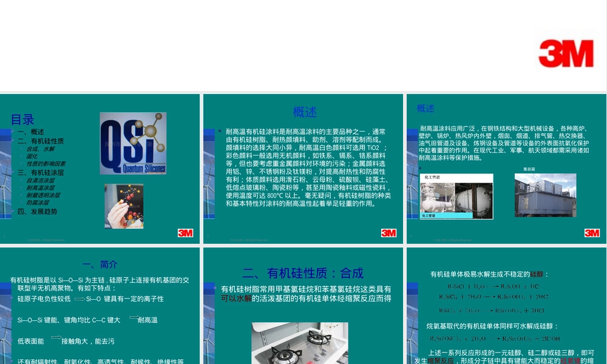Click the 3M logo on the applications 概述 slide
607x364 pixels.
click(x=592, y=233)
